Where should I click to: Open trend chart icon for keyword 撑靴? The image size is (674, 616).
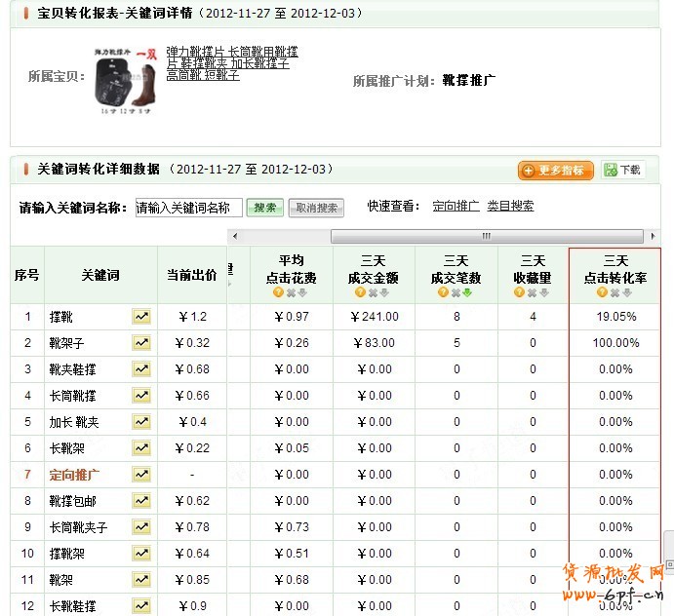(x=142, y=317)
